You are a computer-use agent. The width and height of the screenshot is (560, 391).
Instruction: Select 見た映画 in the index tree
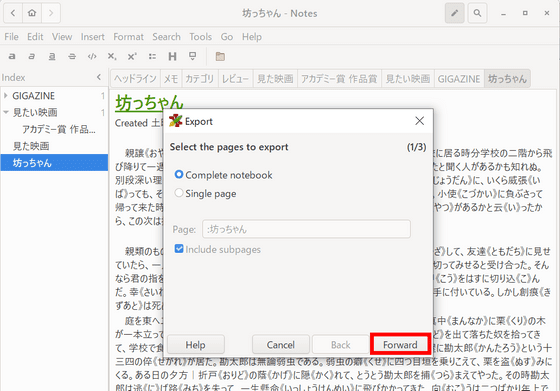(x=31, y=146)
